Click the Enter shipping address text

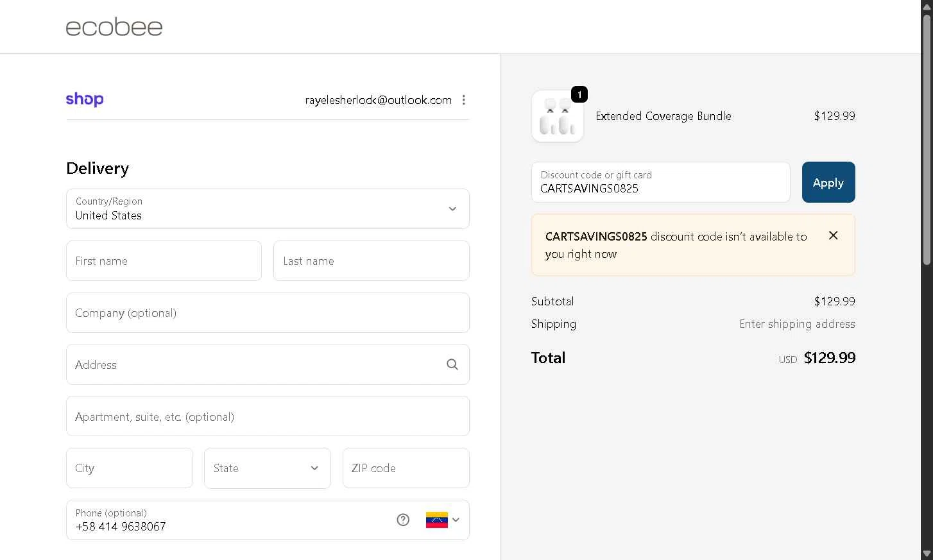click(x=797, y=324)
